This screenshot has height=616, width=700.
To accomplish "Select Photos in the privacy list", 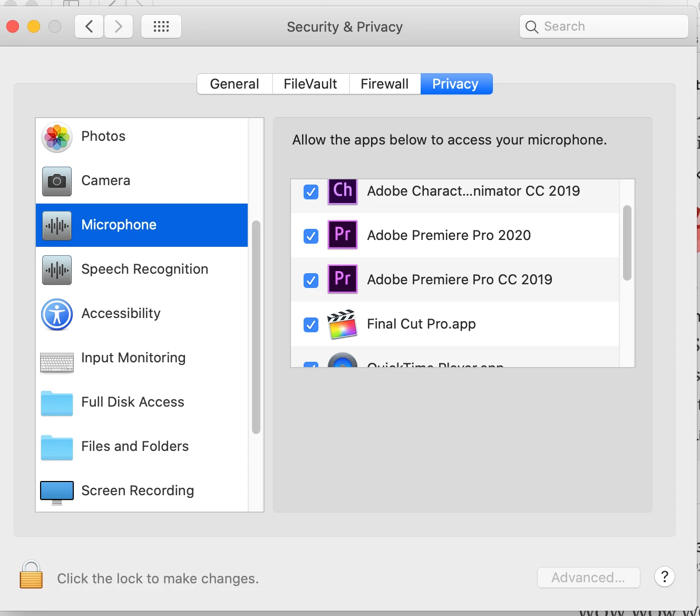I will tap(142, 137).
